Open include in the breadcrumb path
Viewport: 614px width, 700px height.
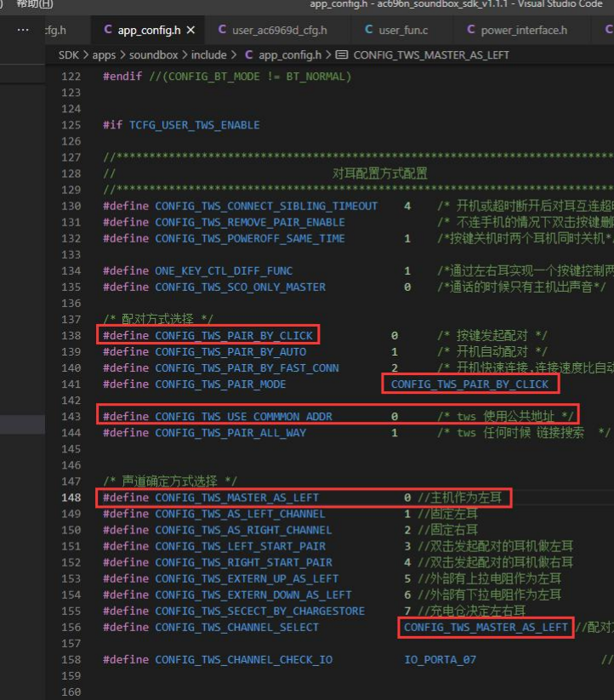pos(209,55)
